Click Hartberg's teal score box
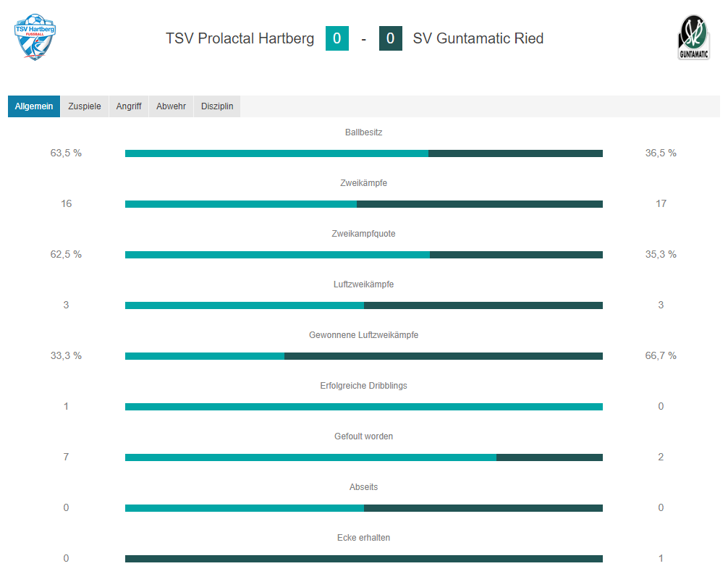This screenshot has width=728, height=574. click(337, 38)
